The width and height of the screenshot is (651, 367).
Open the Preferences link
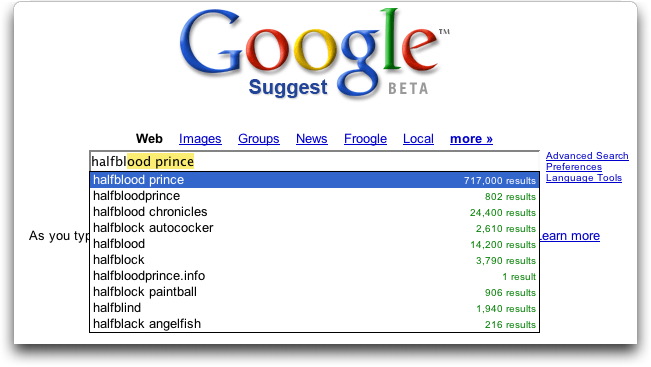574,166
